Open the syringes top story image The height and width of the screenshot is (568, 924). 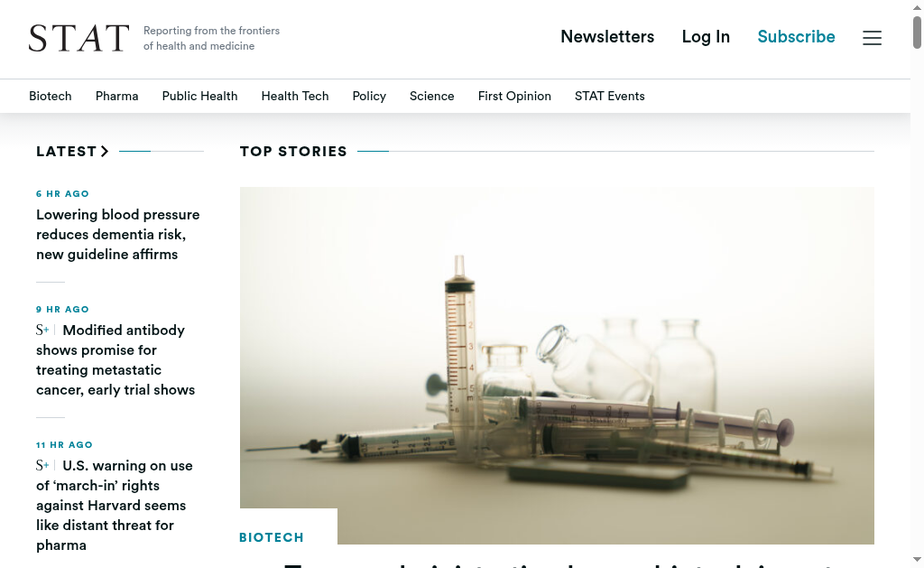pyautogui.click(x=557, y=365)
